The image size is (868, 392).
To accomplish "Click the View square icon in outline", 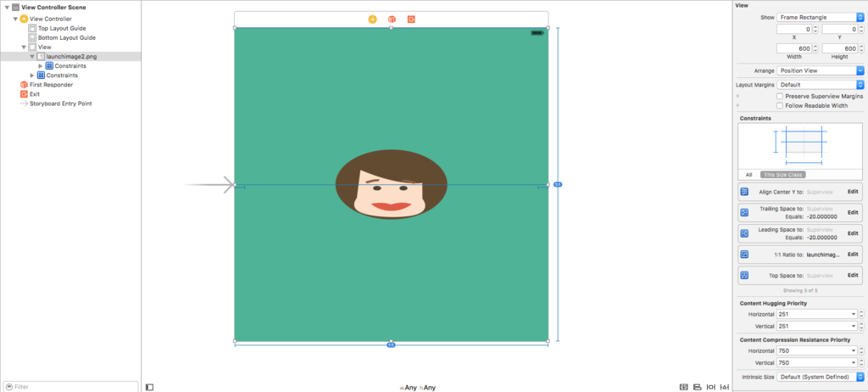I will [32, 48].
